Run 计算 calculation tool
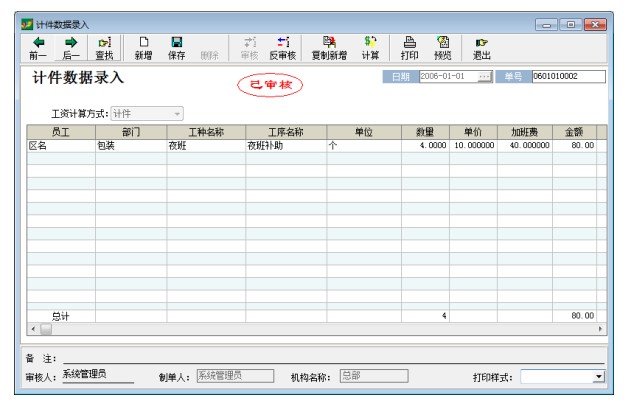Viewport: 629px width, 409px height. point(370,48)
